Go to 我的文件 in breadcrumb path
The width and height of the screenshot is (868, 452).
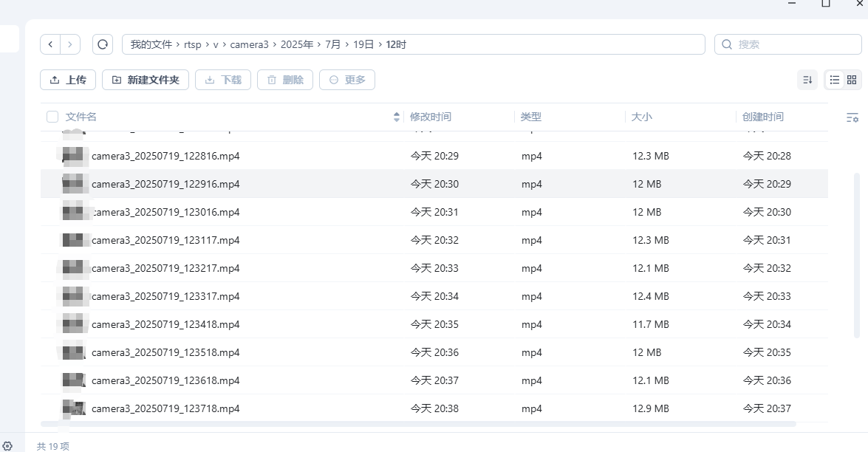pos(151,44)
